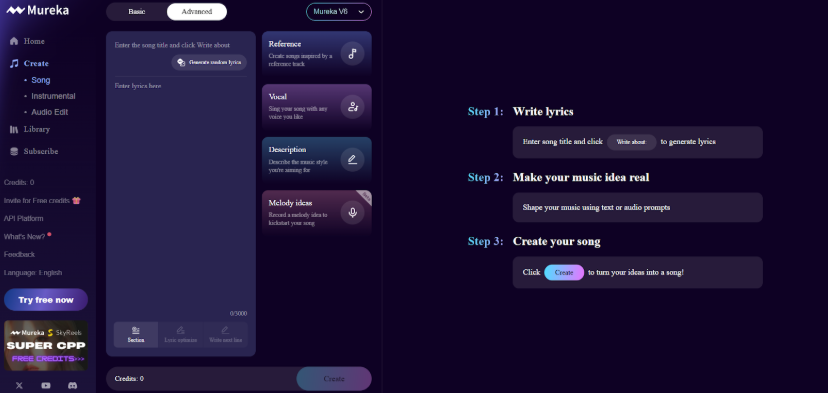Click the Section button
The width and height of the screenshot is (828, 393).
point(136,334)
